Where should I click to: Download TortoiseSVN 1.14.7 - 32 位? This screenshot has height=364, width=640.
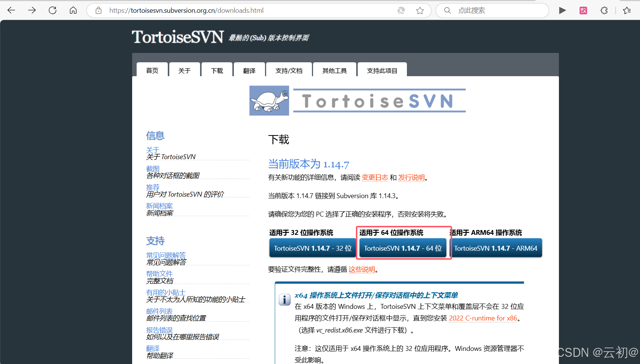(313, 248)
